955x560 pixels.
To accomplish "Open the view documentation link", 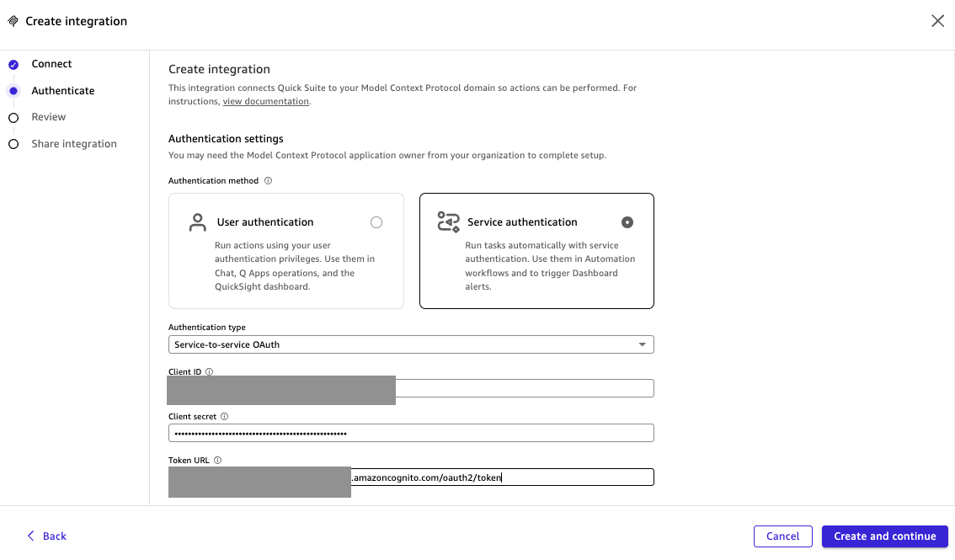I will click(265, 102).
